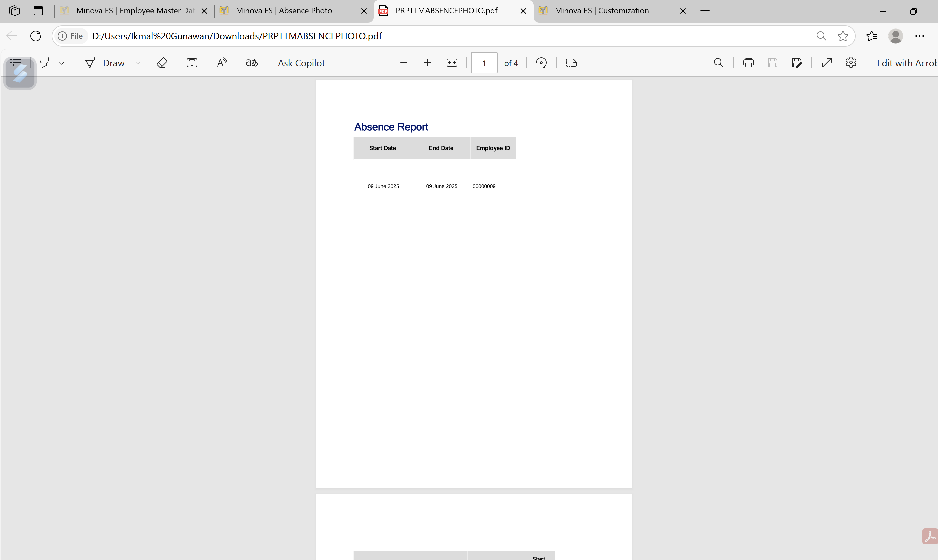Zoom out the PDF
The image size is (938, 560).
[403, 63]
